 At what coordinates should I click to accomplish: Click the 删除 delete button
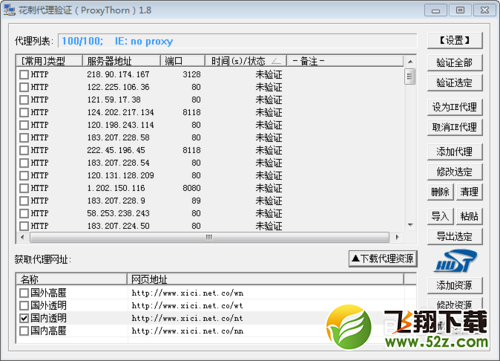pos(440,192)
